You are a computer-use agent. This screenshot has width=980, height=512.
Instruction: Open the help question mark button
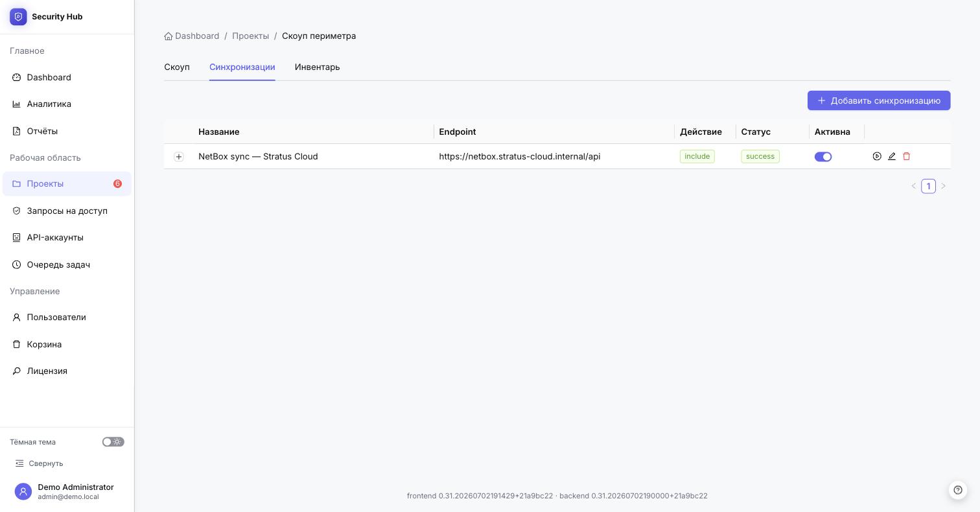tap(958, 490)
